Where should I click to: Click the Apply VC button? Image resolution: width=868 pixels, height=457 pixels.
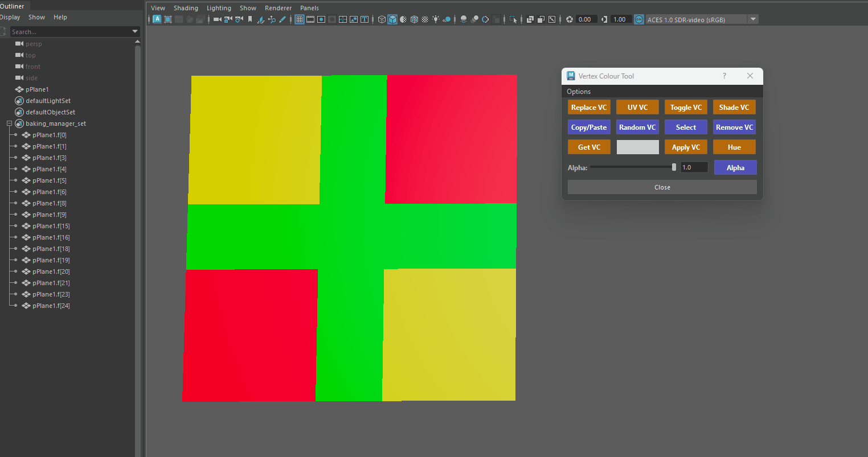686,147
